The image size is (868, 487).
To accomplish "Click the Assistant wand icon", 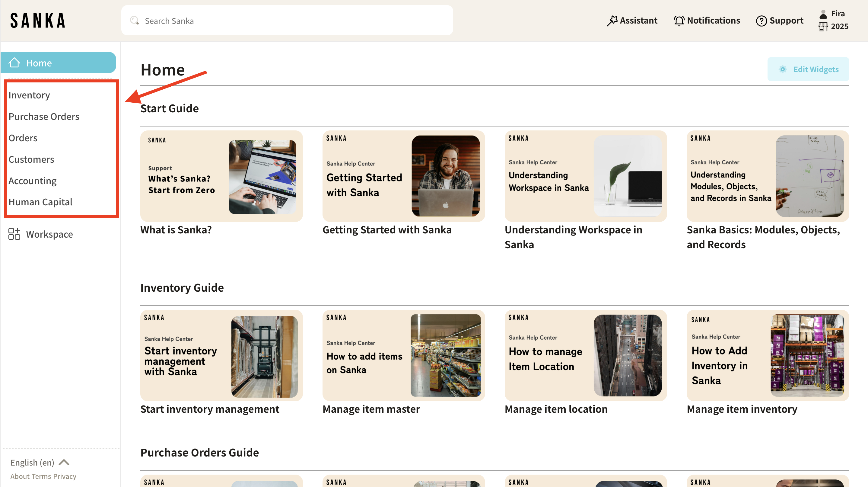I will pos(612,21).
